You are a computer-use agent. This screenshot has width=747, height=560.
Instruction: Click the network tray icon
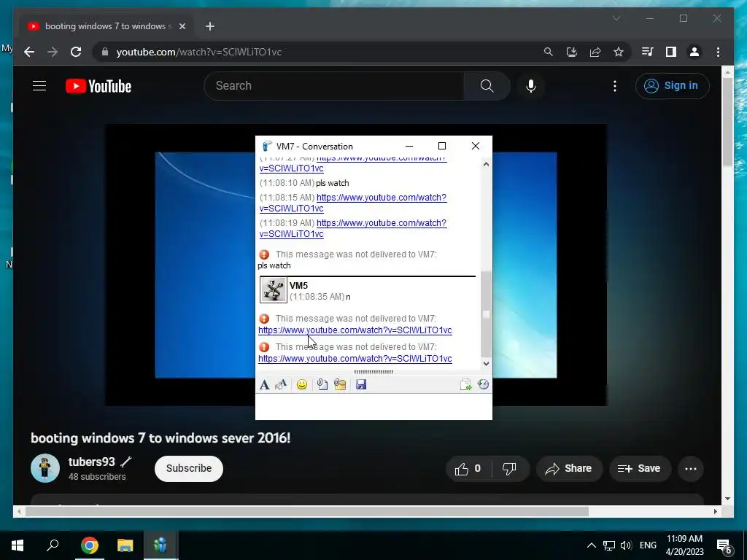pos(609,545)
